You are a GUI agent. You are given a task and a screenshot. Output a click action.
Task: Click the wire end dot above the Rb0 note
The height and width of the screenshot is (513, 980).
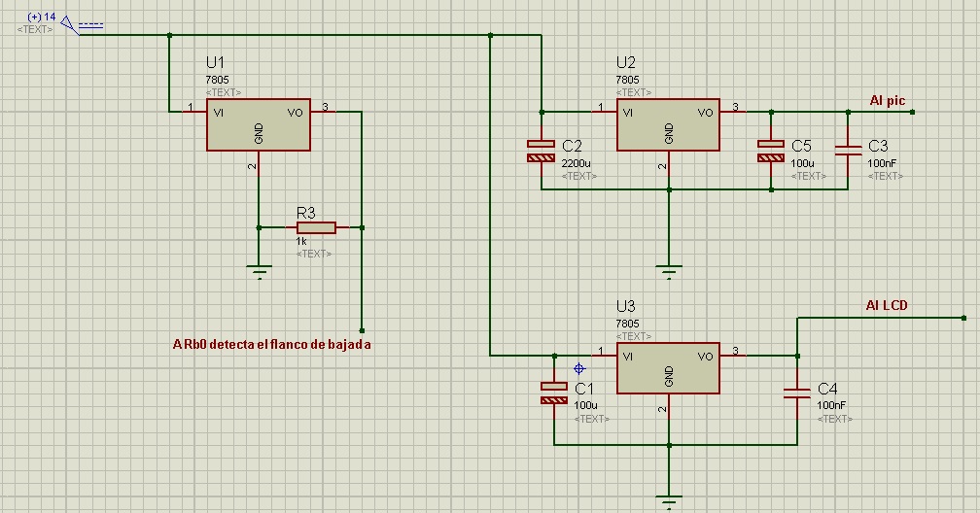pyautogui.click(x=362, y=330)
